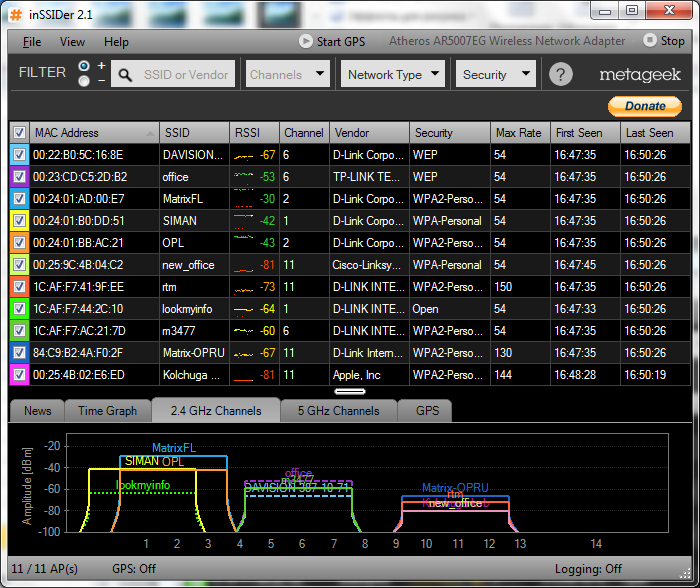The width and height of the screenshot is (700, 588).
Task: Sort by Security column header
Action: (450, 133)
